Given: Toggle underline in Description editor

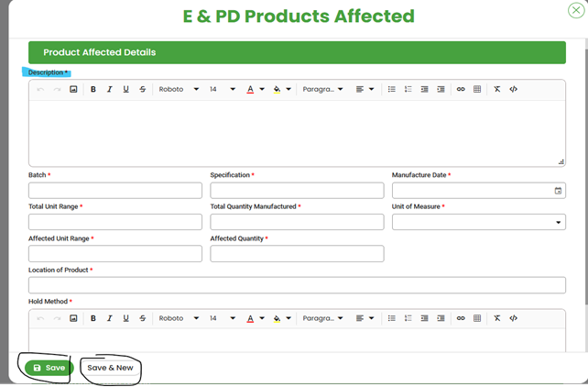Looking at the screenshot, I should [126, 89].
